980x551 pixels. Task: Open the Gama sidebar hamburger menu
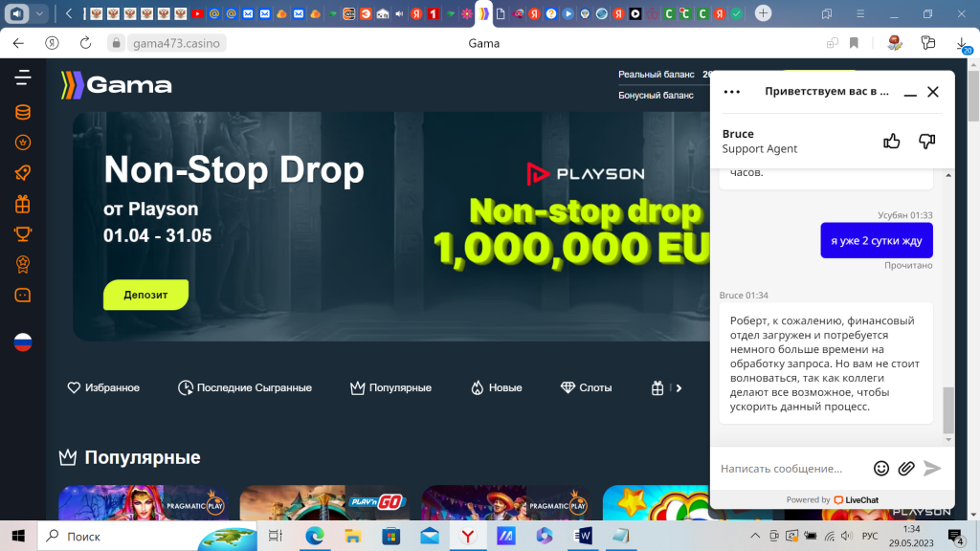tap(23, 77)
